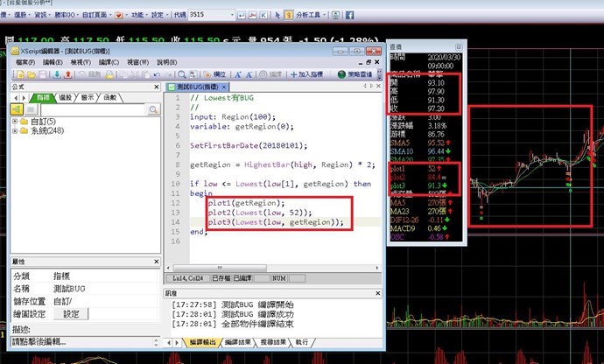The width and height of the screenshot is (604, 364).
Task: Click the 欄位 field toolbar icon
Action: 215,74
